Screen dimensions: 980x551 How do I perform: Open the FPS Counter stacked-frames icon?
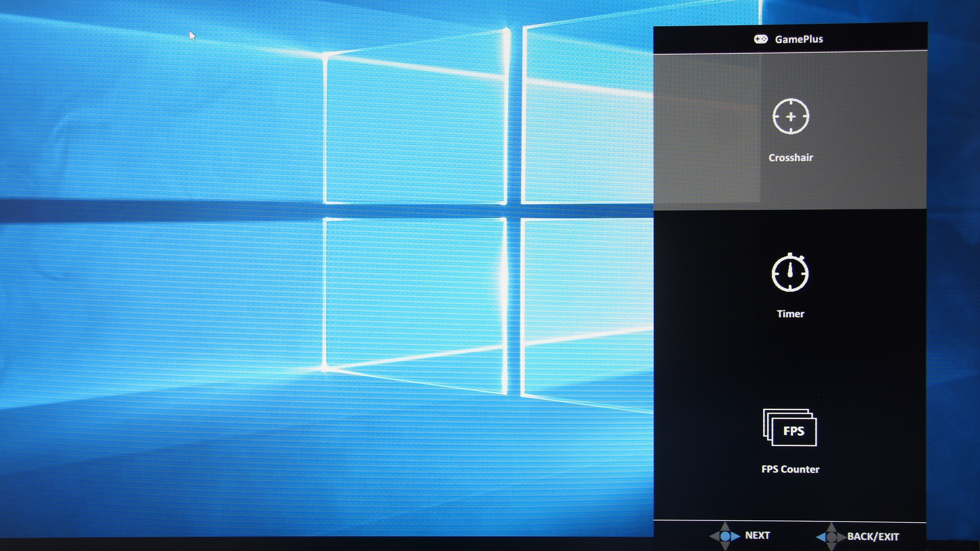pyautogui.click(x=790, y=427)
